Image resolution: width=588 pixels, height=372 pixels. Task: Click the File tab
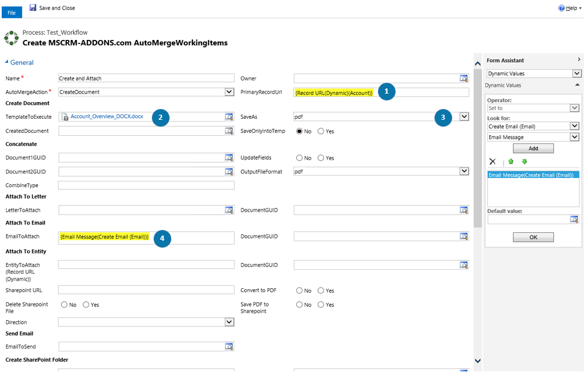click(11, 12)
